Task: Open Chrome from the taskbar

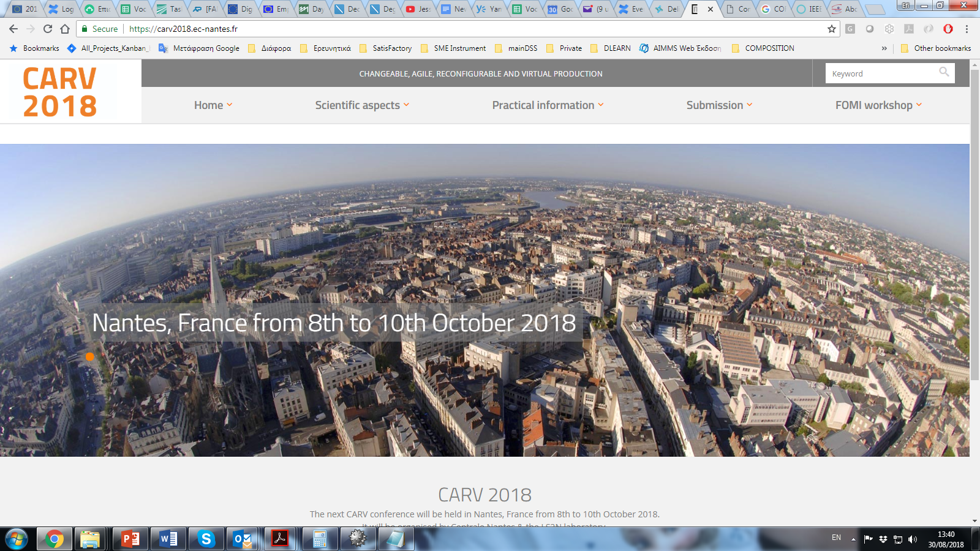Action: [54, 539]
